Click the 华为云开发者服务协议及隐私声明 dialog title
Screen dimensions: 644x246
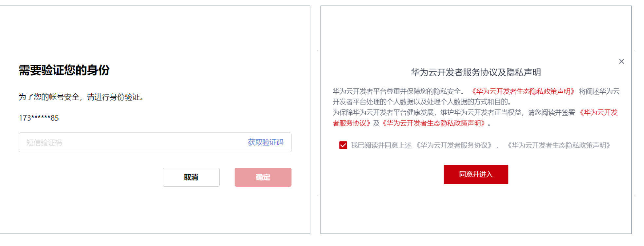(x=475, y=72)
